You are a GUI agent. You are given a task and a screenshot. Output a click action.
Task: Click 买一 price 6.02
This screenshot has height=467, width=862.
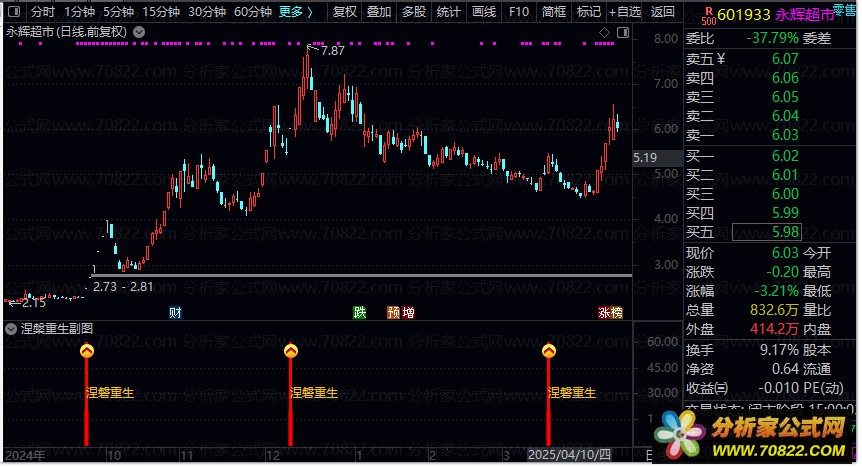[785, 156]
